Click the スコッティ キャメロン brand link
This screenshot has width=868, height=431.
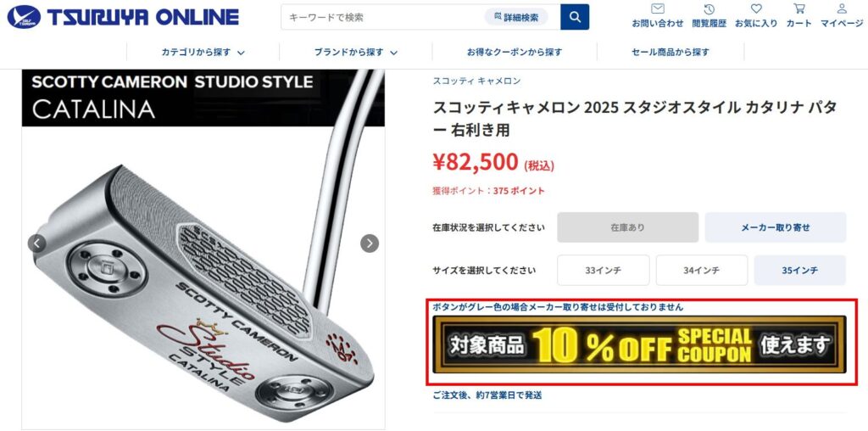click(476, 81)
